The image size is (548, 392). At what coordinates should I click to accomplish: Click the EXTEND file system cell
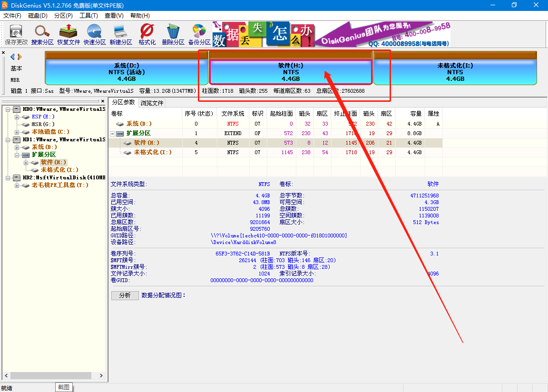click(233, 134)
